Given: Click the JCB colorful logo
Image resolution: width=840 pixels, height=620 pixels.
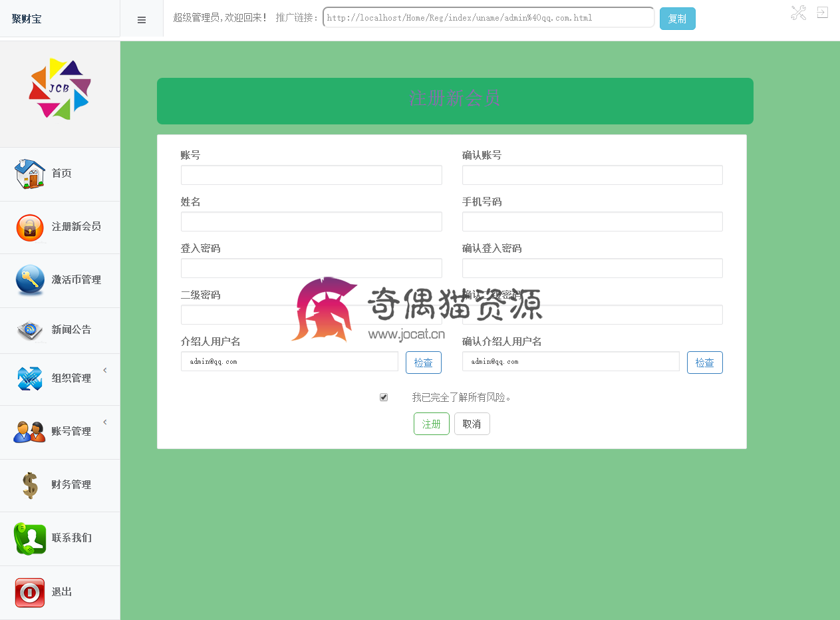Looking at the screenshot, I should tap(60, 90).
